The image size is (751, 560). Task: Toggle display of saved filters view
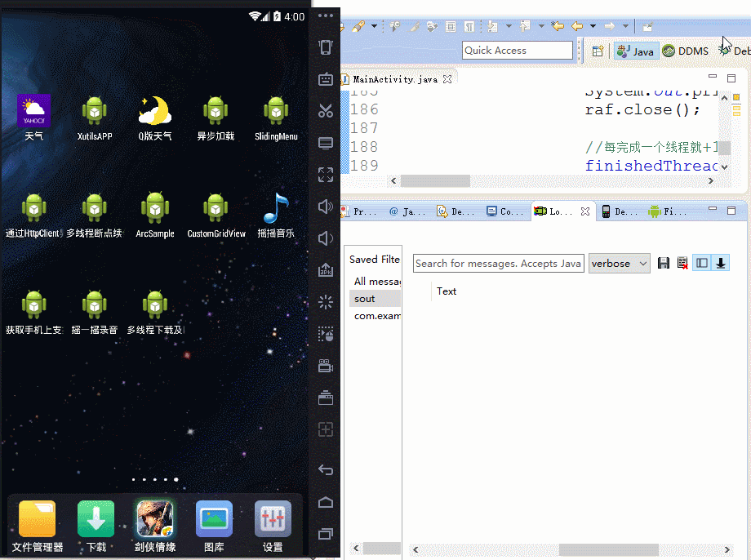point(702,263)
